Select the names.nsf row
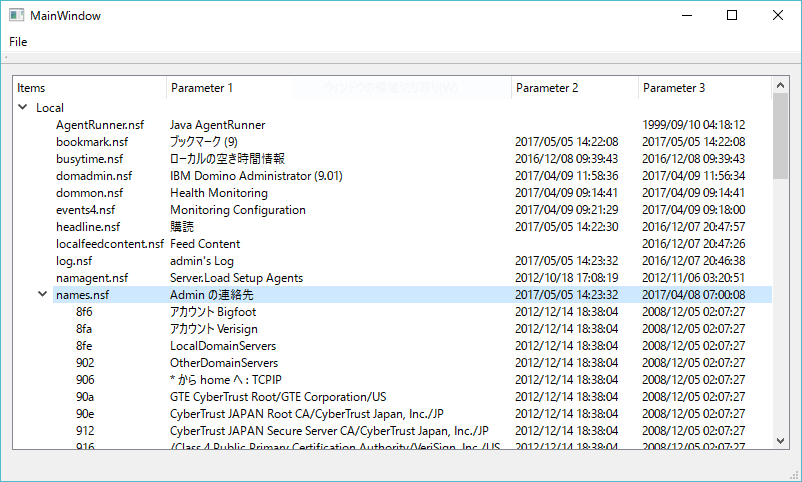 412,295
